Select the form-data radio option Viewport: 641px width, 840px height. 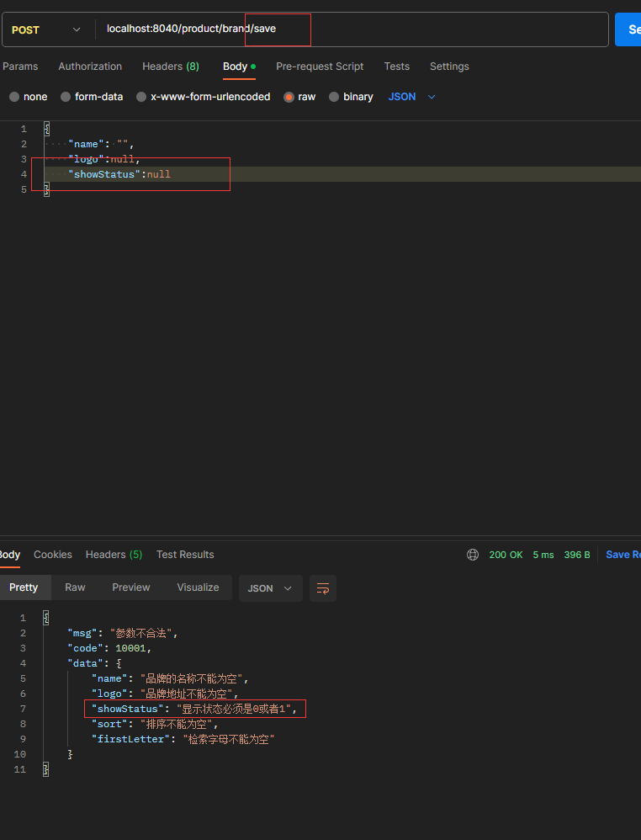click(x=66, y=97)
